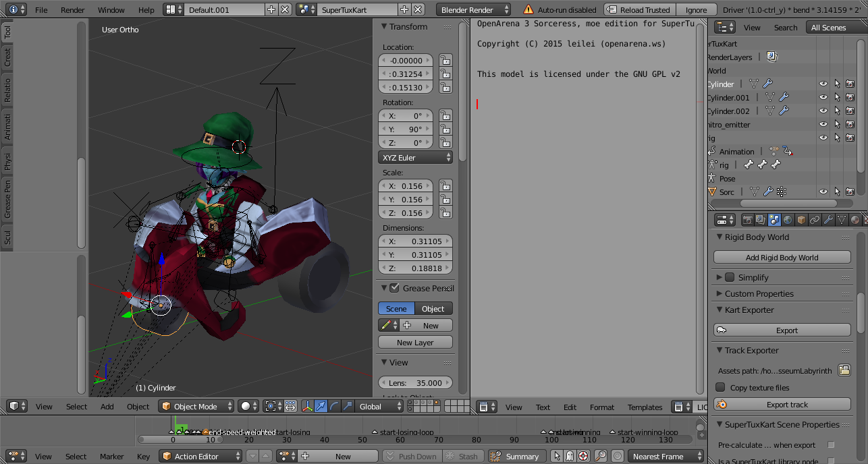Open the Render camera properties tab
868x464 pixels.
click(747, 220)
